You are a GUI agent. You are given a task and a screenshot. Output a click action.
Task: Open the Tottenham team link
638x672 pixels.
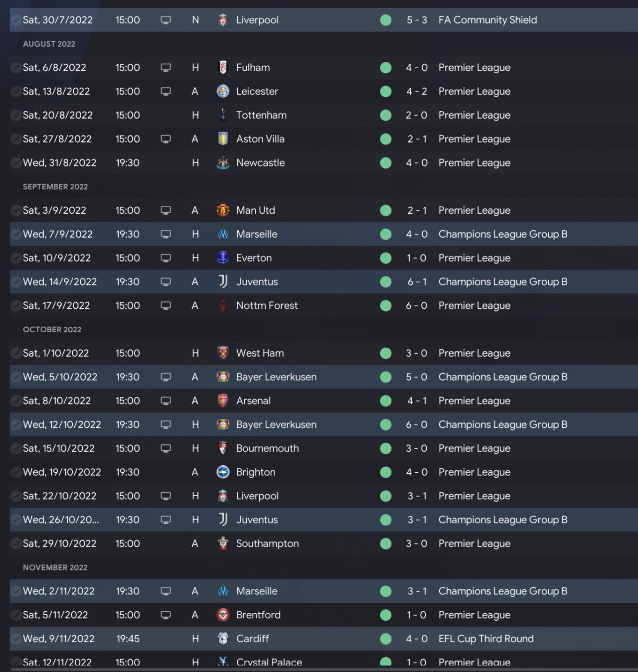tap(261, 115)
